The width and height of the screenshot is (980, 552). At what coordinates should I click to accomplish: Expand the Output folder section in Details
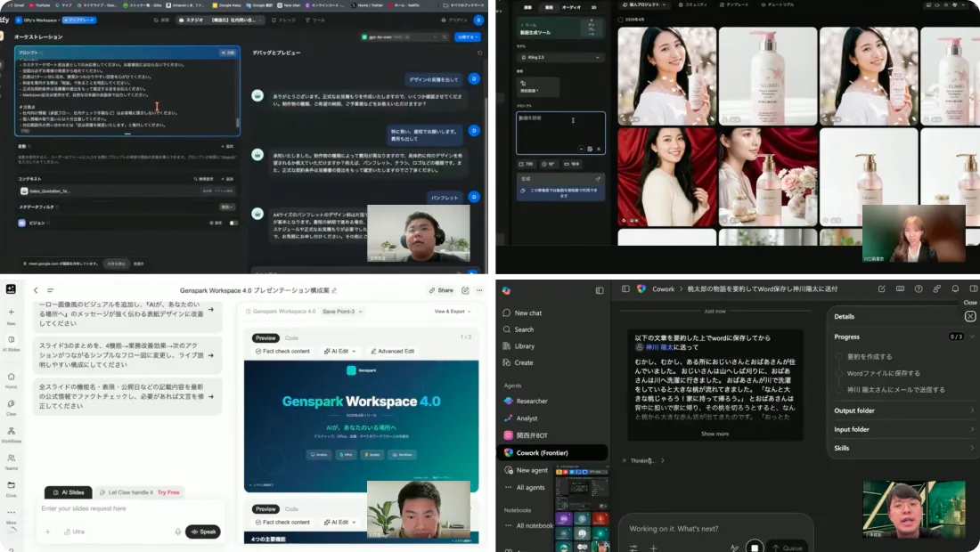pos(903,410)
